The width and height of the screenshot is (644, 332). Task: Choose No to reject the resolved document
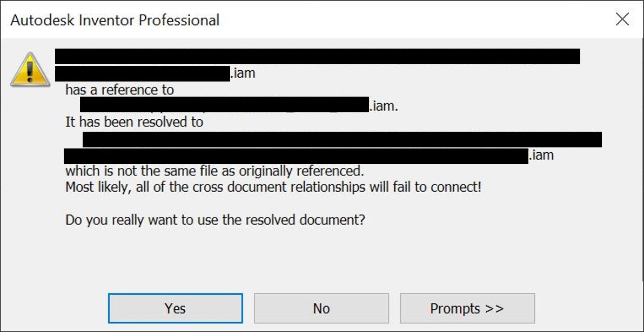[x=321, y=308]
